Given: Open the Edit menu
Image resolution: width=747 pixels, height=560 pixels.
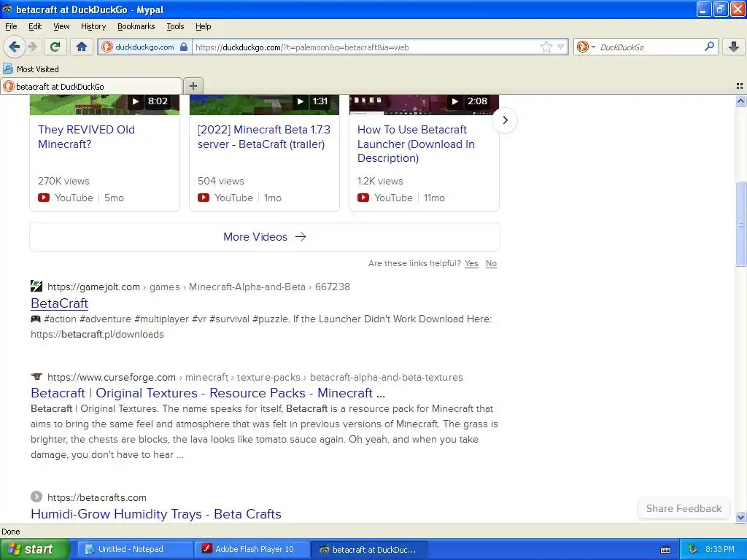Looking at the screenshot, I should click(35, 26).
